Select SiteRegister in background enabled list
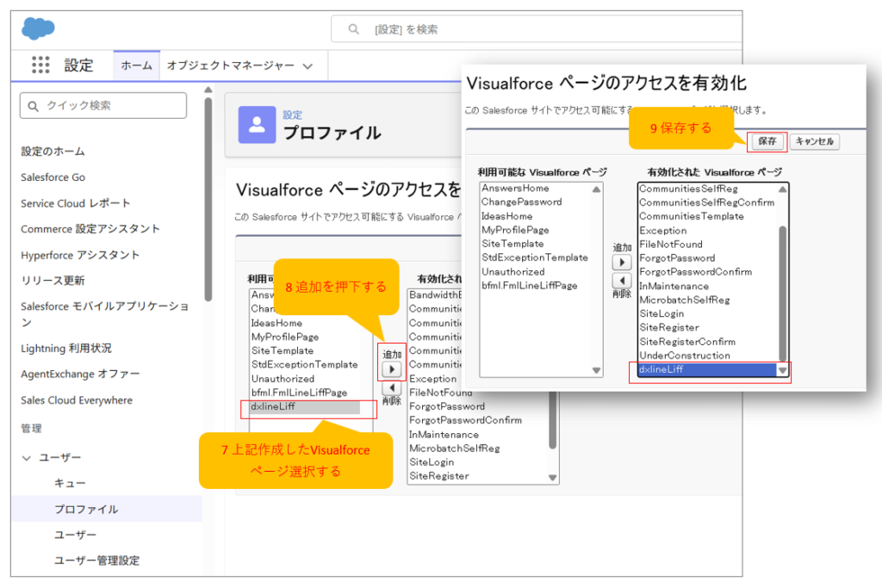 [438, 475]
